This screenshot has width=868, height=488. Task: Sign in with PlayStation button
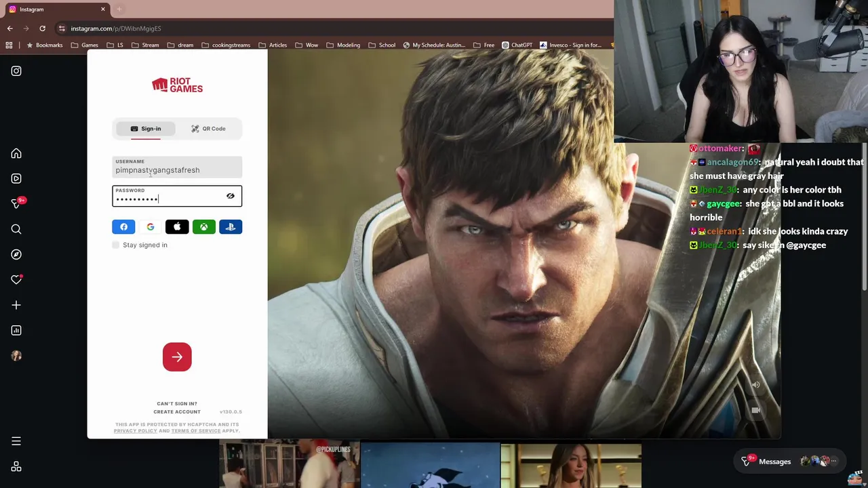pos(231,227)
